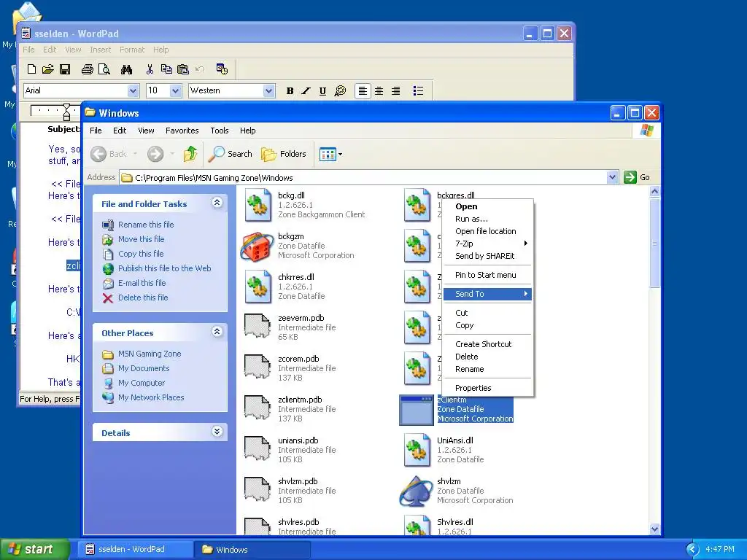This screenshot has height=560, width=747.
Task: Click Print Preview icon in WordPad
Action: (x=104, y=69)
